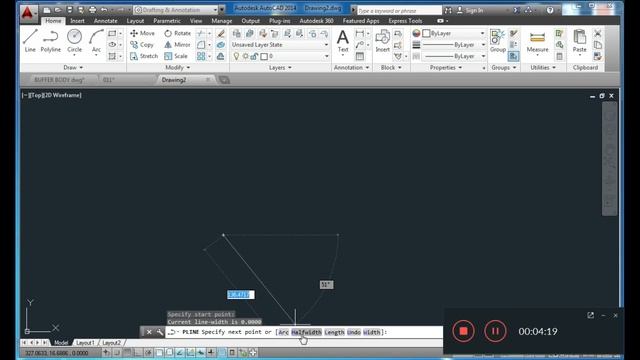This screenshot has width=640, height=360.
Task: Toggle layer on/off lightbulb icon
Action: (x=236, y=56)
